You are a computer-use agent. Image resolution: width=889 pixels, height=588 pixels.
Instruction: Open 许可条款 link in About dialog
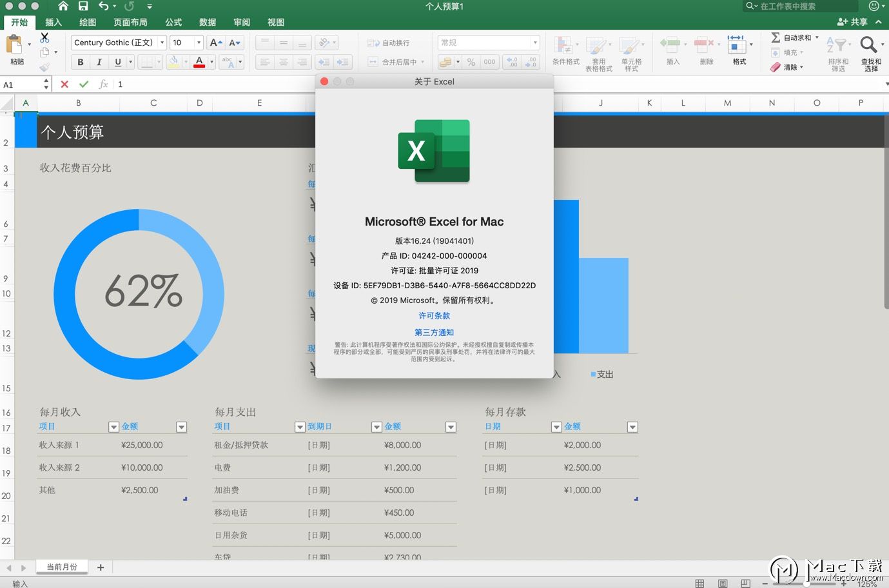coord(435,316)
